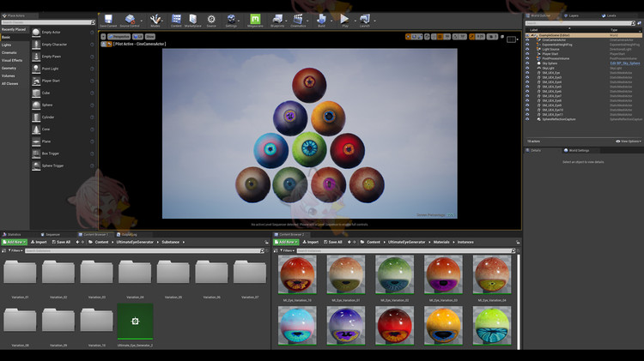Toggle visibility of SkyLight actor

(527, 68)
